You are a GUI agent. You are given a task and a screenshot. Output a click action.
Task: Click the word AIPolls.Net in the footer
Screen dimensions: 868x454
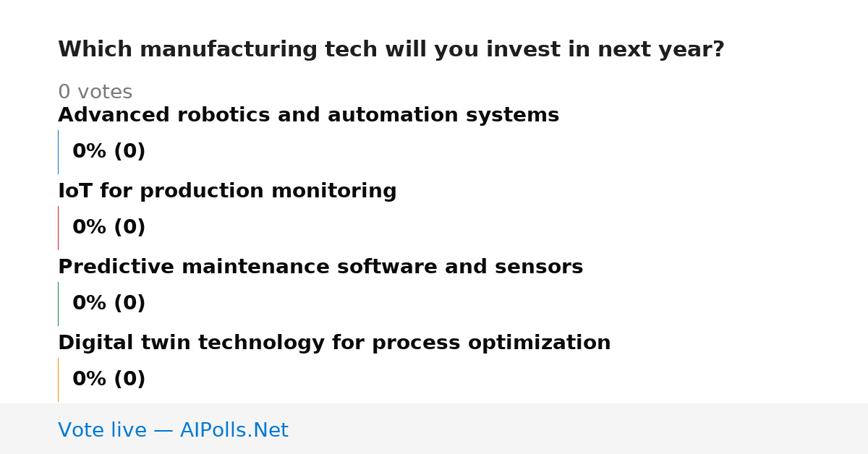coord(234,430)
